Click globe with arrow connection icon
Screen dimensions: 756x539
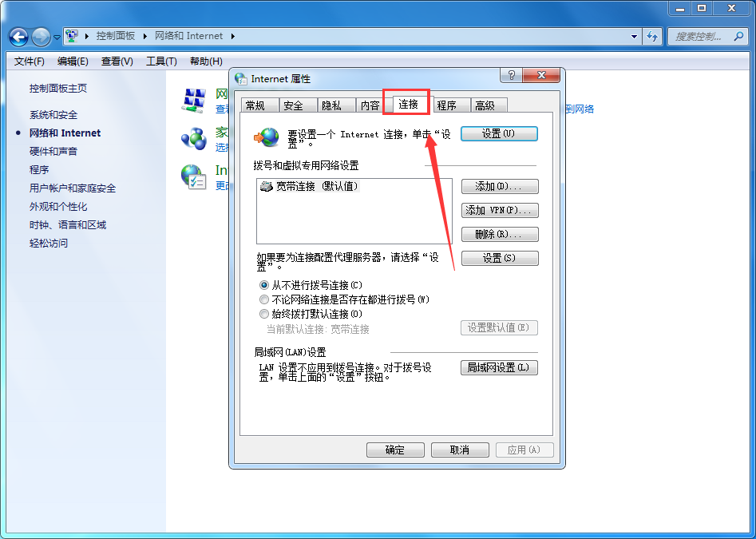pyautogui.click(x=267, y=137)
